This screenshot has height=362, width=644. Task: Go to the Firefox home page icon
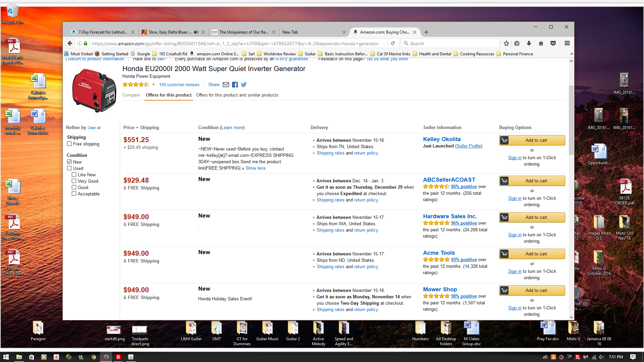point(541,43)
